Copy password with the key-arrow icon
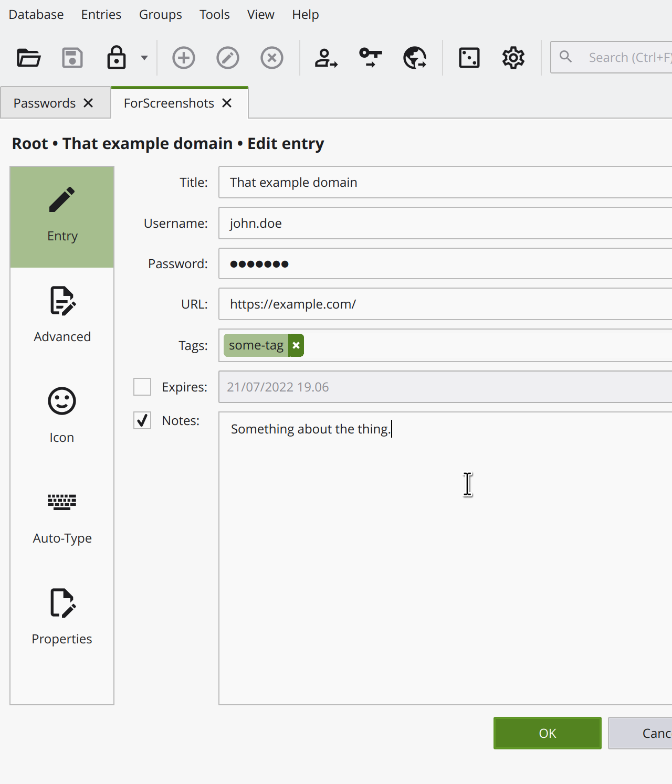This screenshot has width=672, height=784. tap(371, 58)
